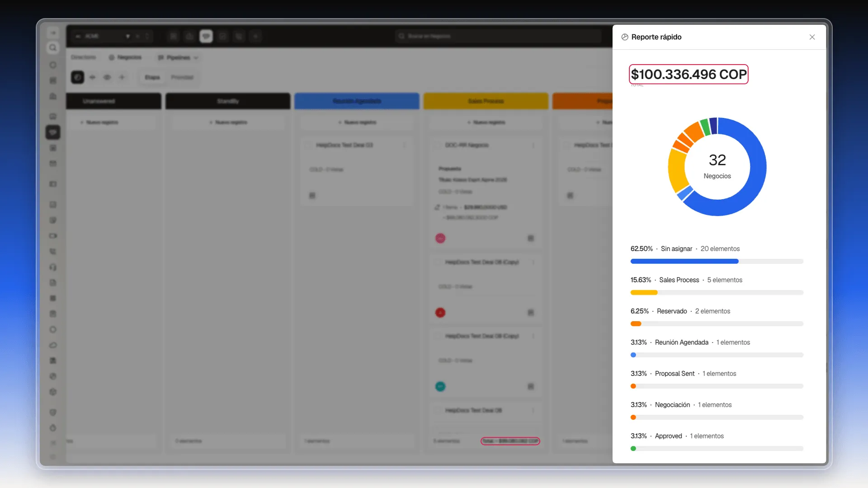Viewport: 868px width, 488px height.
Task: Click the Approved 1 elementos label
Action: (x=677, y=436)
